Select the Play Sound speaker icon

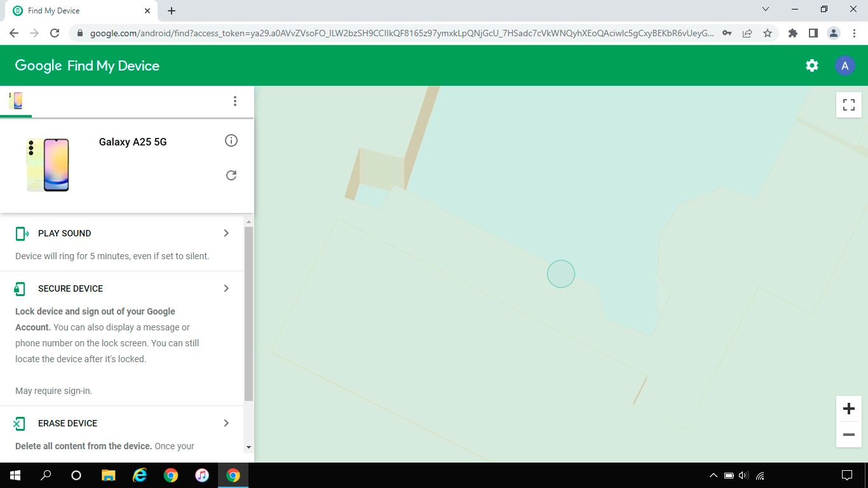click(x=20, y=233)
